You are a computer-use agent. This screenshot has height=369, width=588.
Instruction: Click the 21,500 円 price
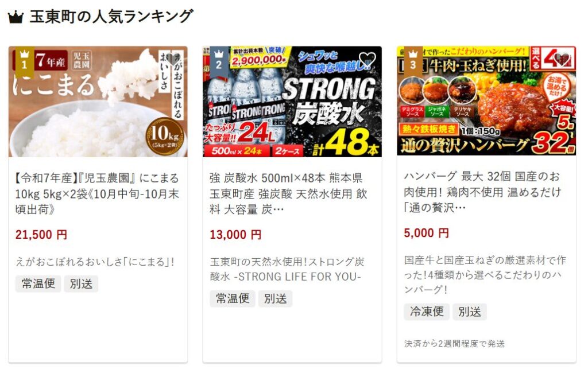click(x=41, y=235)
